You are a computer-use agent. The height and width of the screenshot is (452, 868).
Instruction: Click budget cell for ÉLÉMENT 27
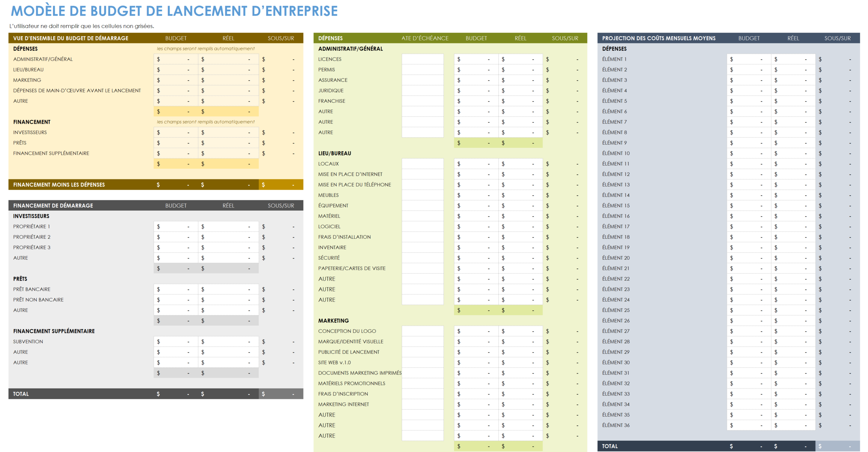pos(749,331)
